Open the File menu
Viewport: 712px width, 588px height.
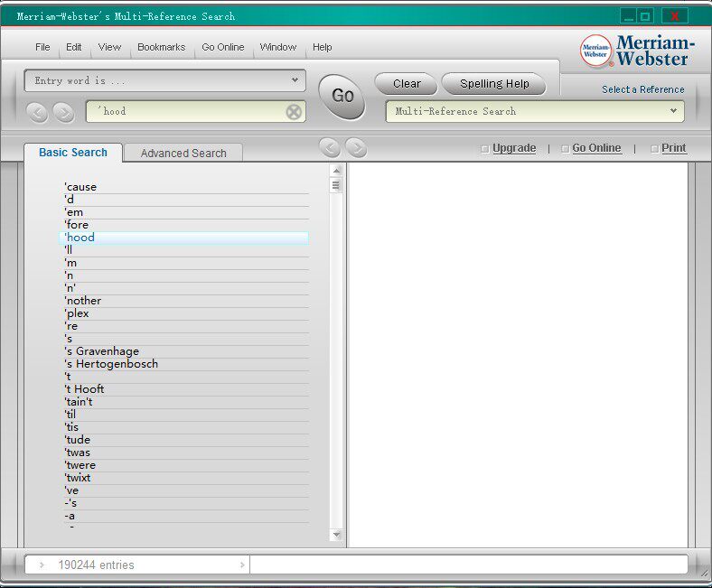[42, 47]
